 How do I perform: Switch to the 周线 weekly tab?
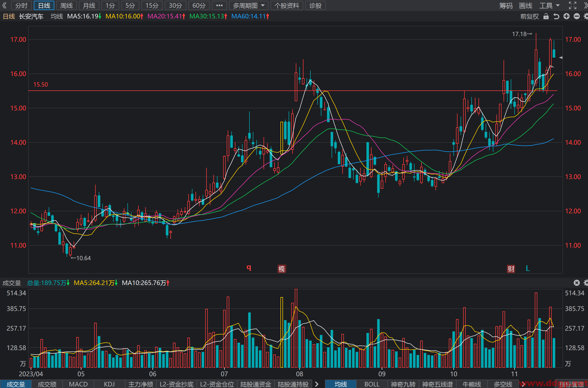(x=66, y=5)
